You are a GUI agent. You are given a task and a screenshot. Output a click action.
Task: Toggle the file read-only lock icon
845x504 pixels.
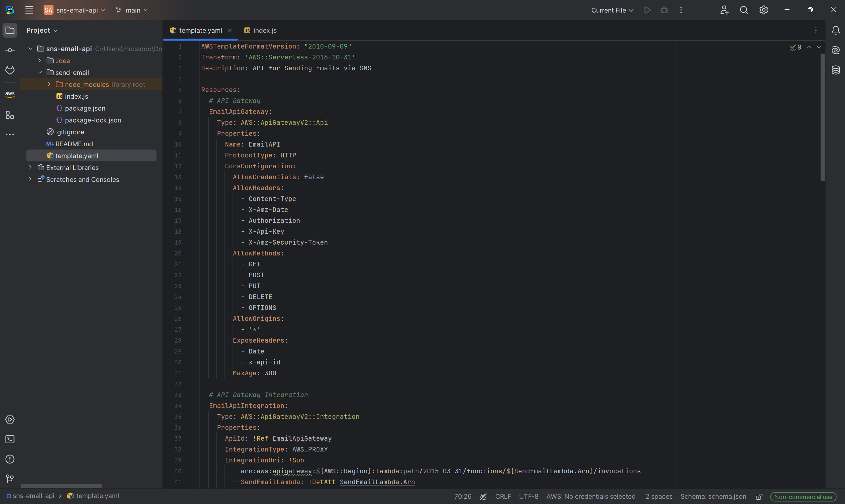coord(759,496)
